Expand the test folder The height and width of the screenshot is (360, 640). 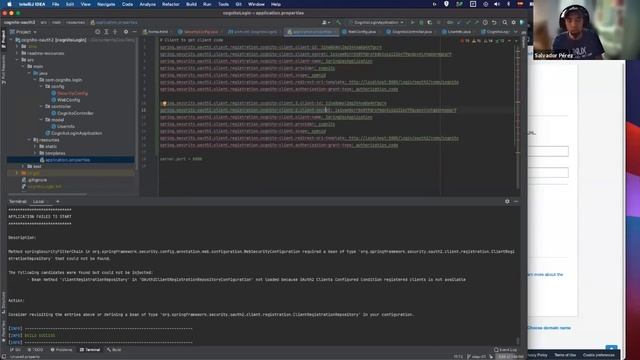click(23, 167)
